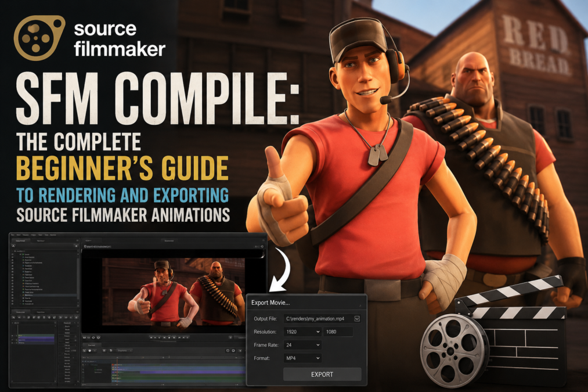The height and width of the screenshot is (392, 588).
Task: Click the Output File path field
Action: click(322, 318)
